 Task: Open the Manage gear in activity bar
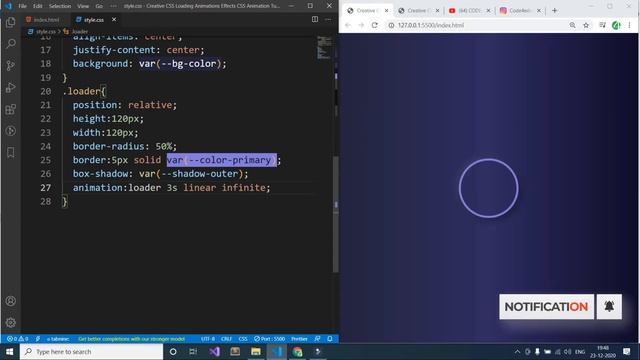tap(11, 322)
